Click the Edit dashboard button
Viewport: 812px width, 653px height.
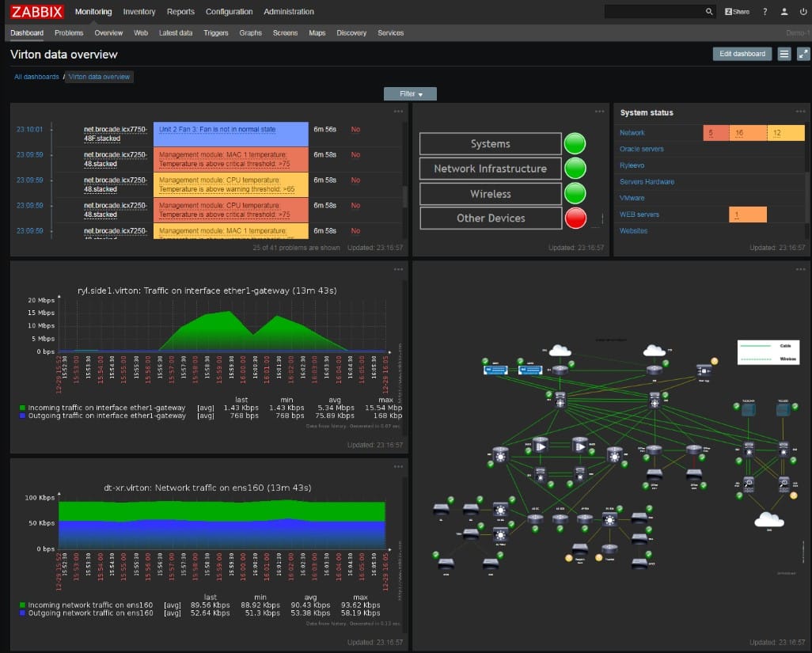[x=742, y=54]
